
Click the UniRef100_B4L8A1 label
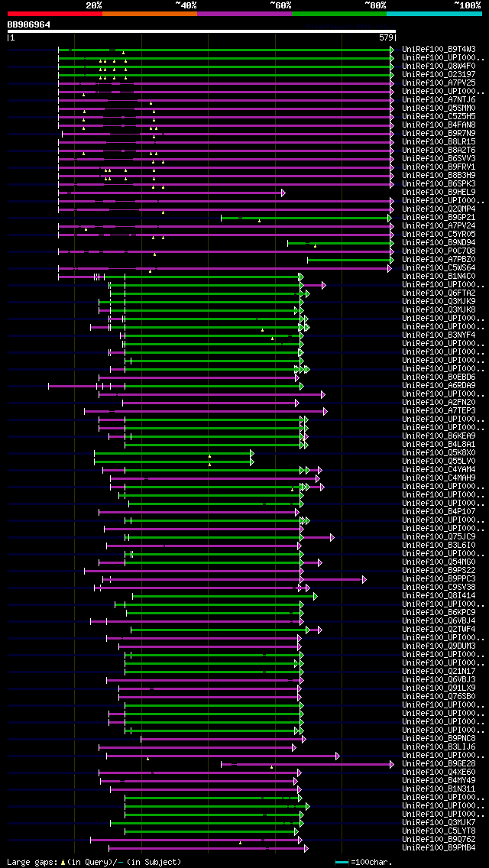pyautogui.click(x=439, y=445)
